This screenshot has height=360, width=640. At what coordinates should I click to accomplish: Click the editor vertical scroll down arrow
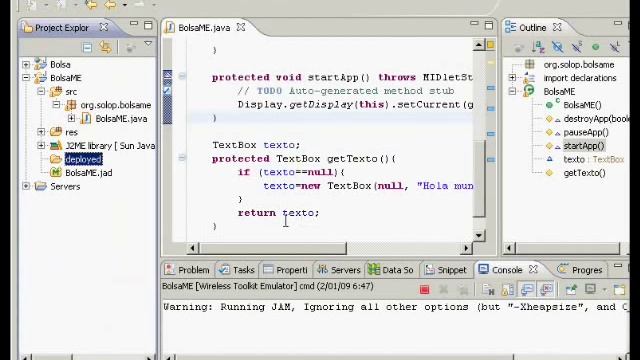(479, 235)
